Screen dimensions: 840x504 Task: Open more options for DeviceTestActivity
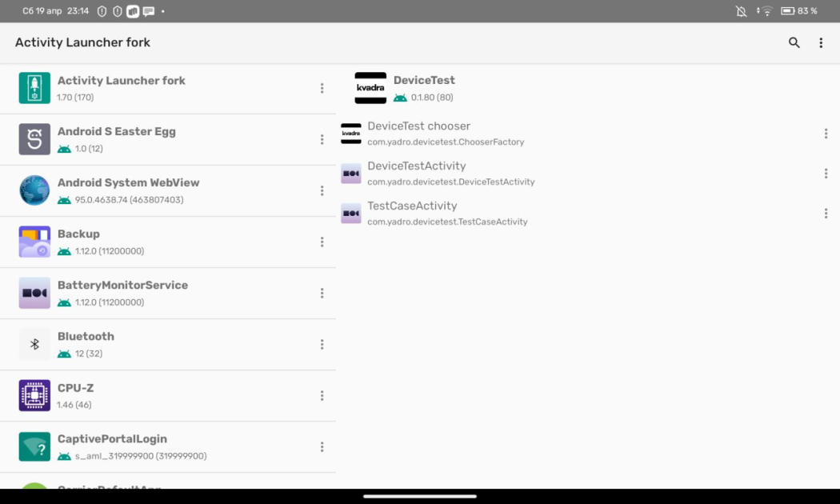826,174
